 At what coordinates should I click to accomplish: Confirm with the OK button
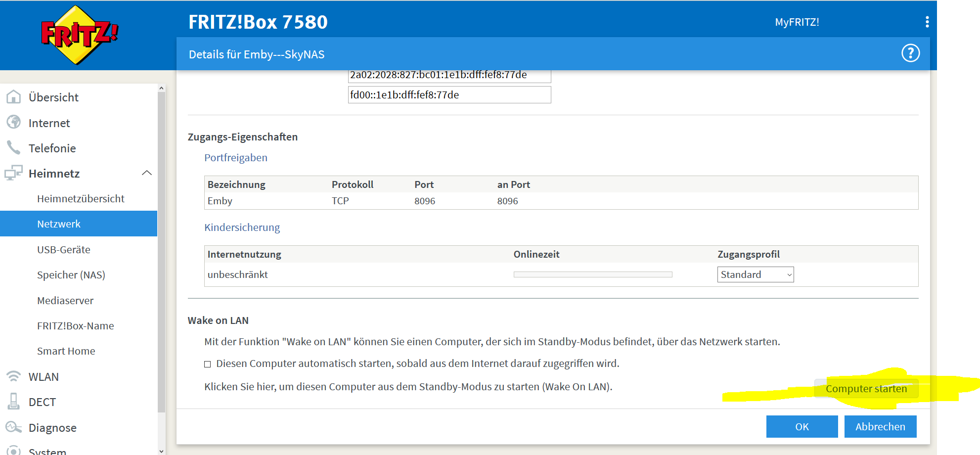pyautogui.click(x=802, y=426)
